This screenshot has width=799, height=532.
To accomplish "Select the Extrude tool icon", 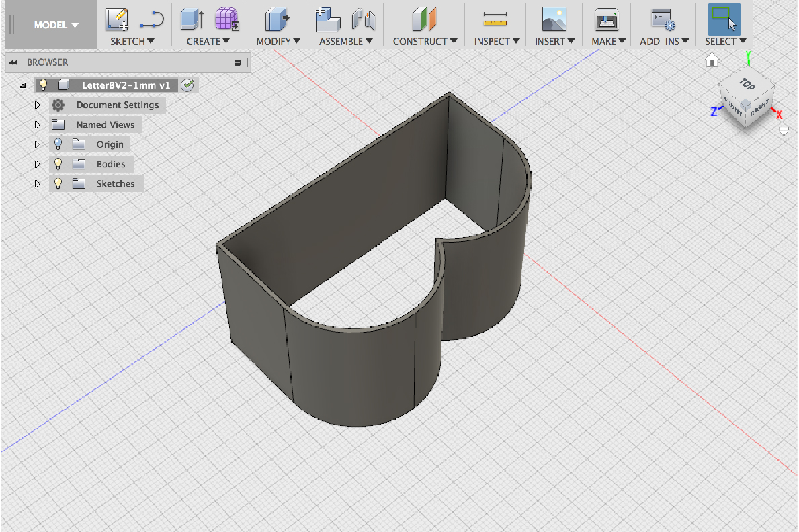I will [x=192, y=19].
